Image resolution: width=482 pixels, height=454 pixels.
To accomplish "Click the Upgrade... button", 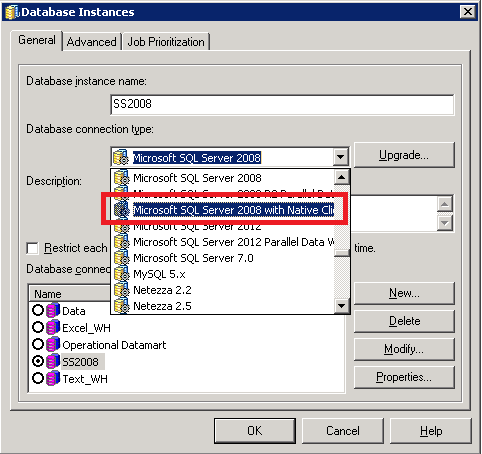I will coord(404,155).
